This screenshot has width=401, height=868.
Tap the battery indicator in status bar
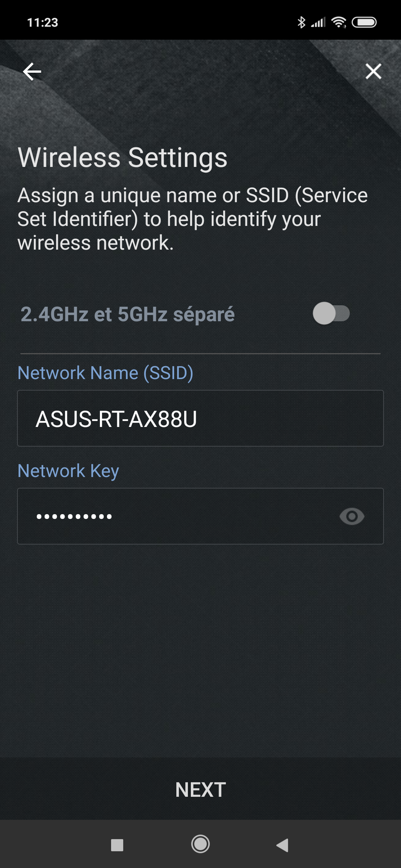(364, 22)
